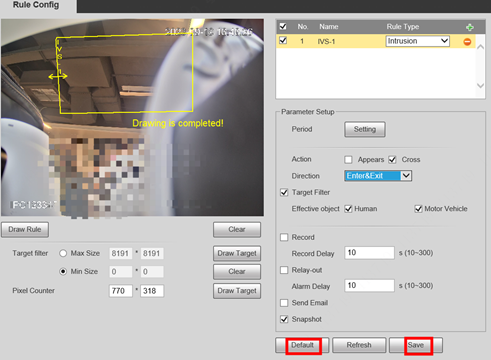Click the Draw Rule button

(x=25, y=230)
